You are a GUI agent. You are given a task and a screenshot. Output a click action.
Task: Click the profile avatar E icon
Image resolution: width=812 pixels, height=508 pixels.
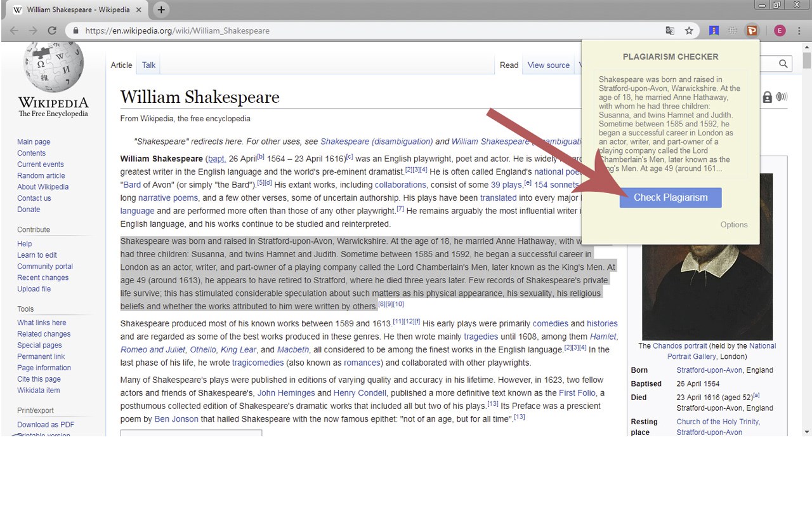(780, 30)
